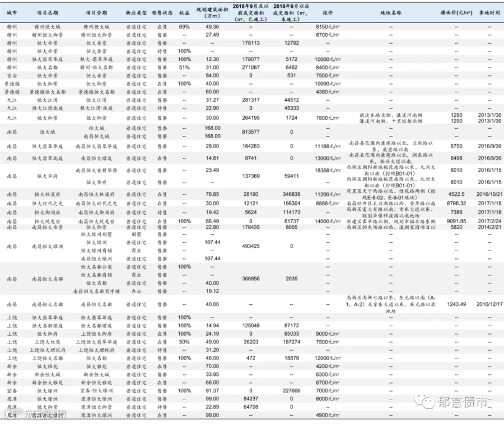Image resolution: width=504 pixels, height=424 pixels.
Task: Click the 项目分期 column header
Action: point(96,13)
